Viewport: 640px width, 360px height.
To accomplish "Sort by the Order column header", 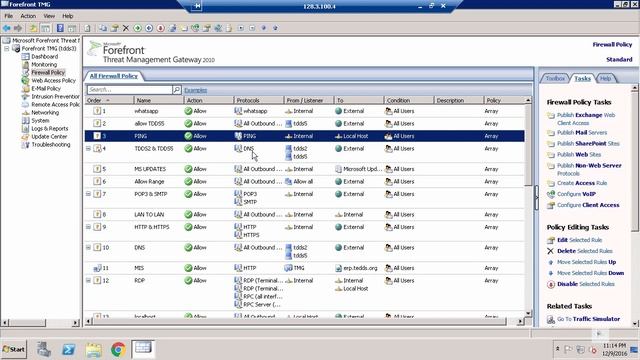I will point(109,100).
